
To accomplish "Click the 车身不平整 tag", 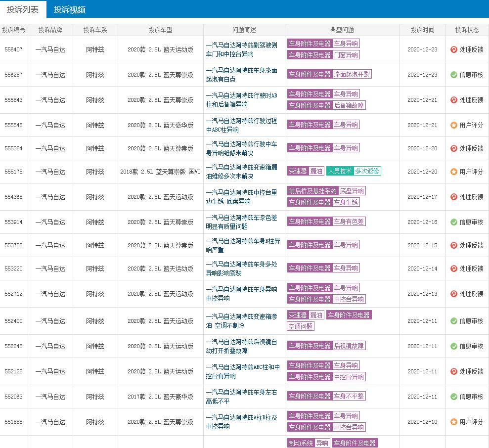I will (349, 396).
